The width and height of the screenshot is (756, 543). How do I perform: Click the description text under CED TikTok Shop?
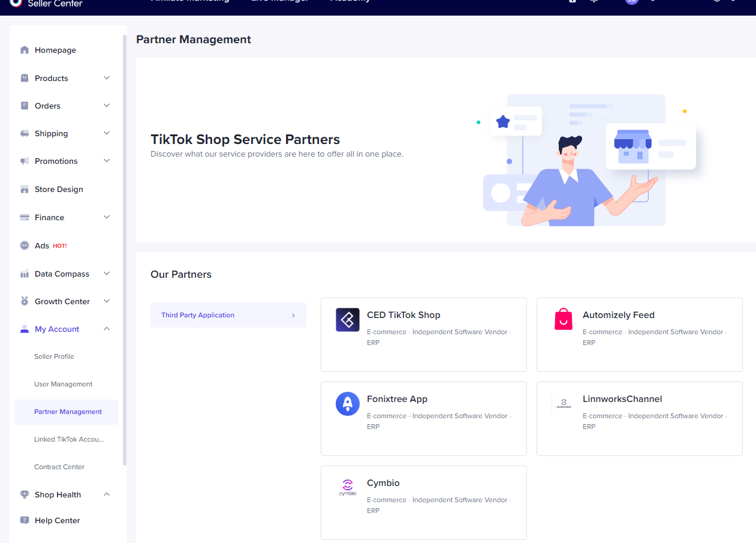click(439, 337)
